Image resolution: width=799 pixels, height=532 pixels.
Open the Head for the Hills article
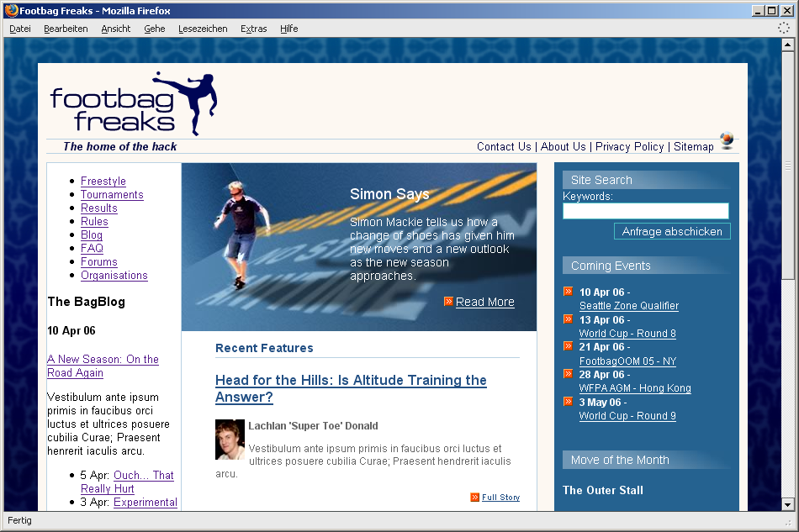click(x=351, y=388)
